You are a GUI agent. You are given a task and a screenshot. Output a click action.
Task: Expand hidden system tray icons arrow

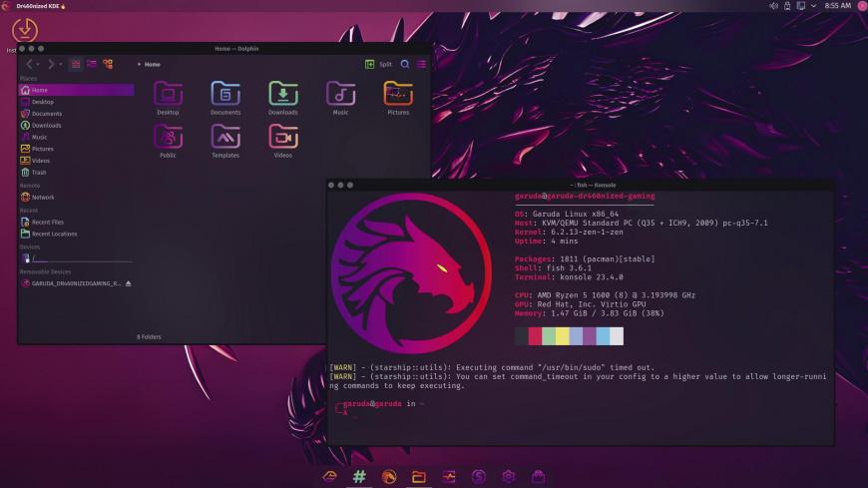(813, 6)
